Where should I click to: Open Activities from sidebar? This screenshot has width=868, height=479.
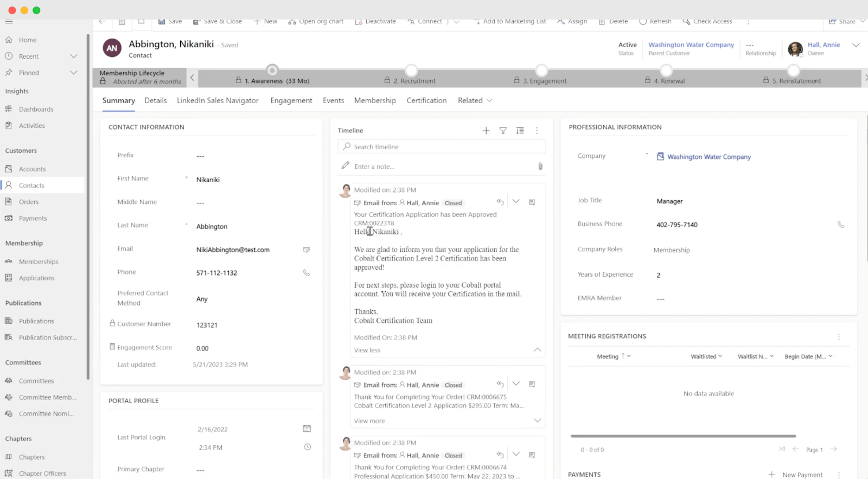click(x=31, y=126)
